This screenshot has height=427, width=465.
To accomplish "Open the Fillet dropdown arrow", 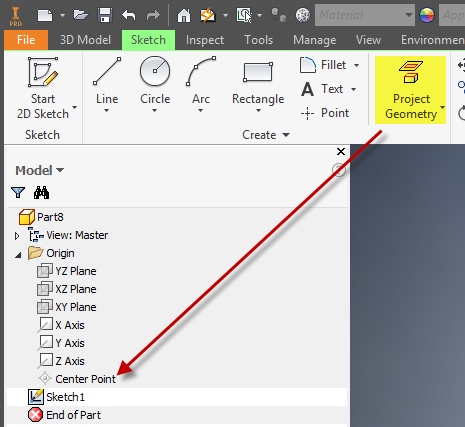I will tap(356, 65).
